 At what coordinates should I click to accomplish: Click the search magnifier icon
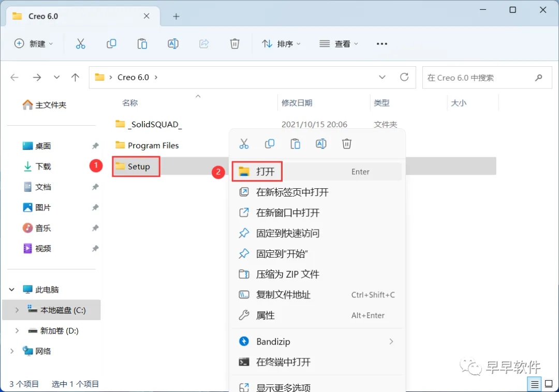[x=539, y=77]
